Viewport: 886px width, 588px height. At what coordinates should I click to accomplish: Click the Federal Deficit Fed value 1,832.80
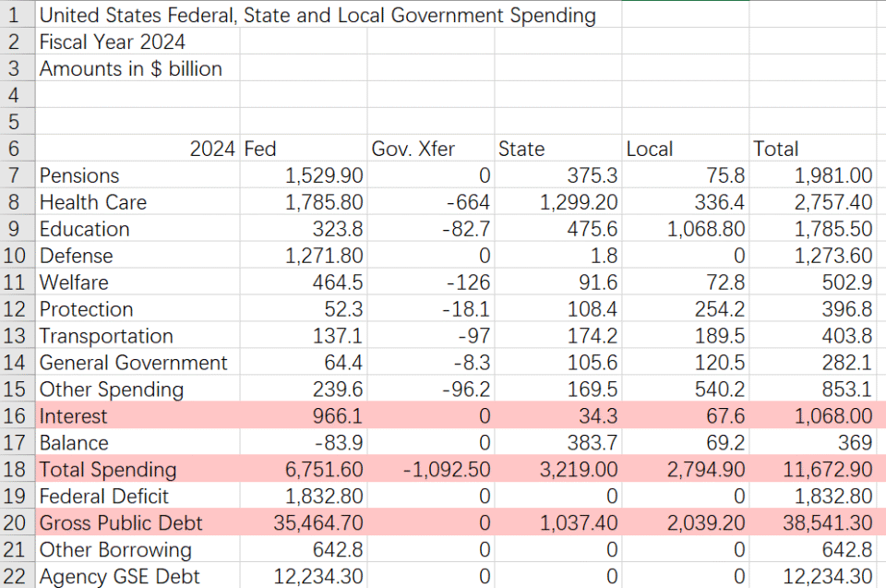point(304,496)
